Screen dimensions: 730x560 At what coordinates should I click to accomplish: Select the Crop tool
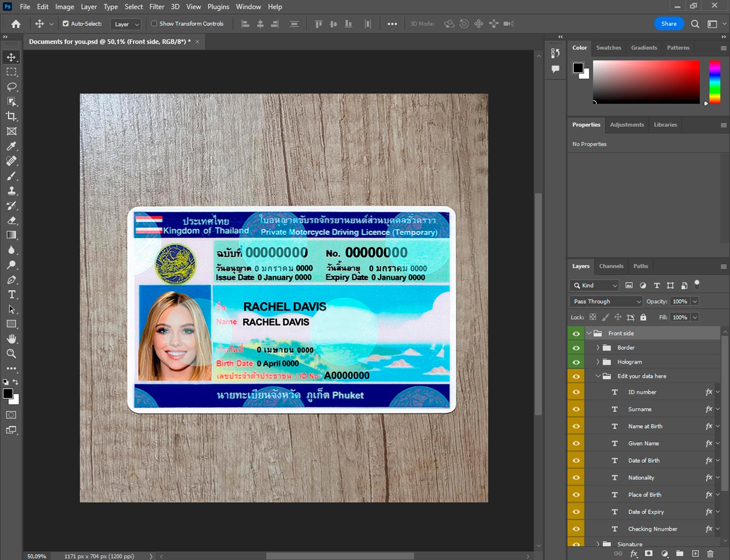click(12, 116)
